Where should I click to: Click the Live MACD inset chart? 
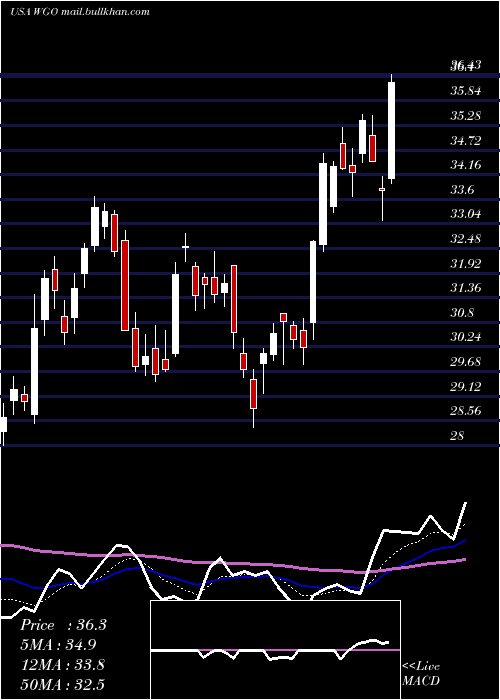point(275,650)
